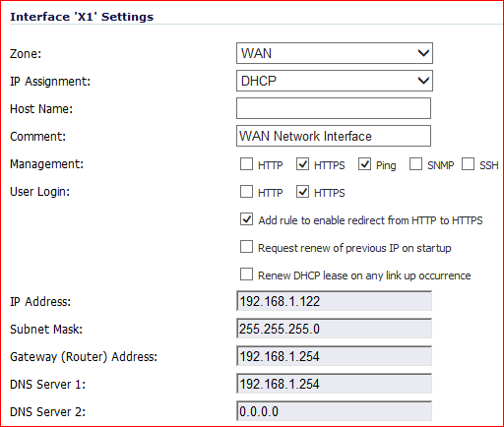Expand the IP Assignment DHCP dropdown
The width and height of the screenshot is (504, 427).
335,81
